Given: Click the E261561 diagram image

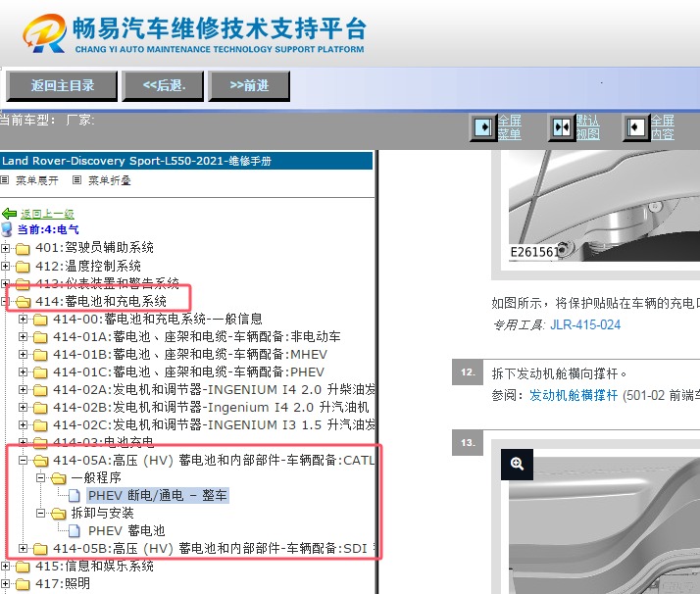Looking at the screenshot, I should point(604,207).
